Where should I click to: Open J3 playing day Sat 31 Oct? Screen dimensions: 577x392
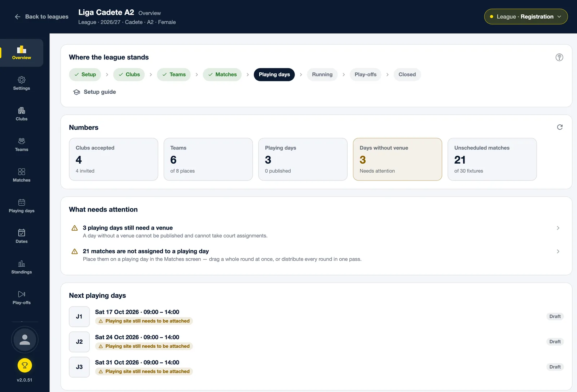coord(316,367)
